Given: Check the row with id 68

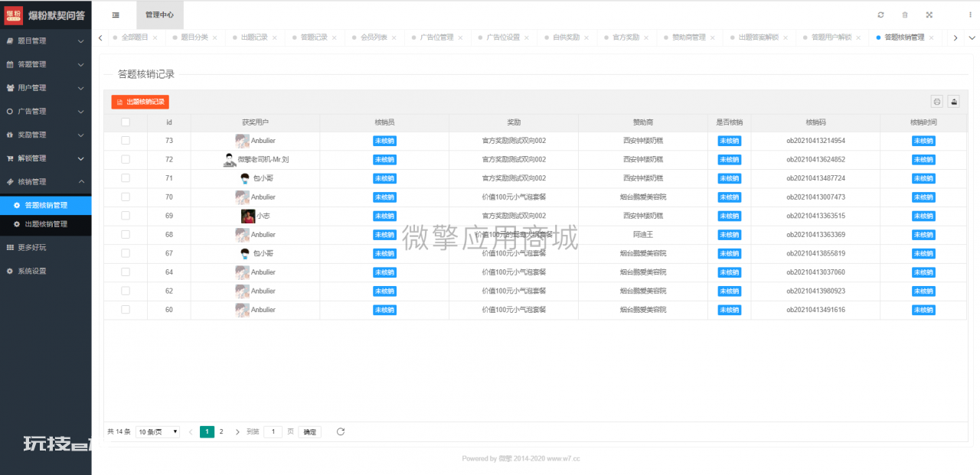Looking at the screenshot, I should click(x=126, y=234).
